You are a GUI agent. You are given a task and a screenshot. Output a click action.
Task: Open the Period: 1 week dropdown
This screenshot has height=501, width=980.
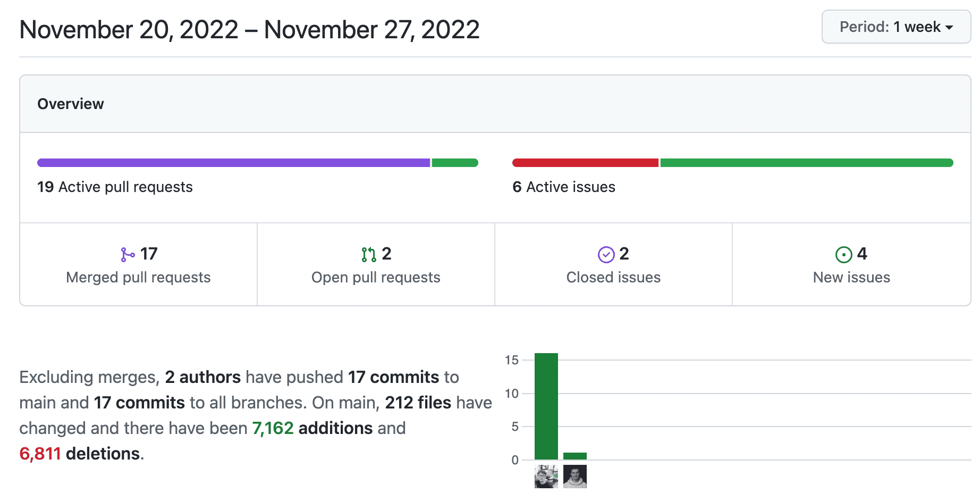(896, 27)
